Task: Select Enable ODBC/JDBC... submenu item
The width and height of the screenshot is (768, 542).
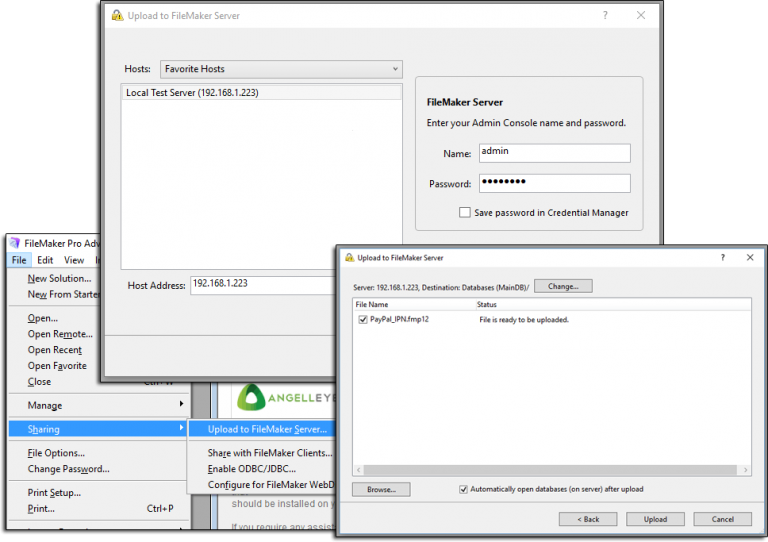Action: tap(252, 469)
